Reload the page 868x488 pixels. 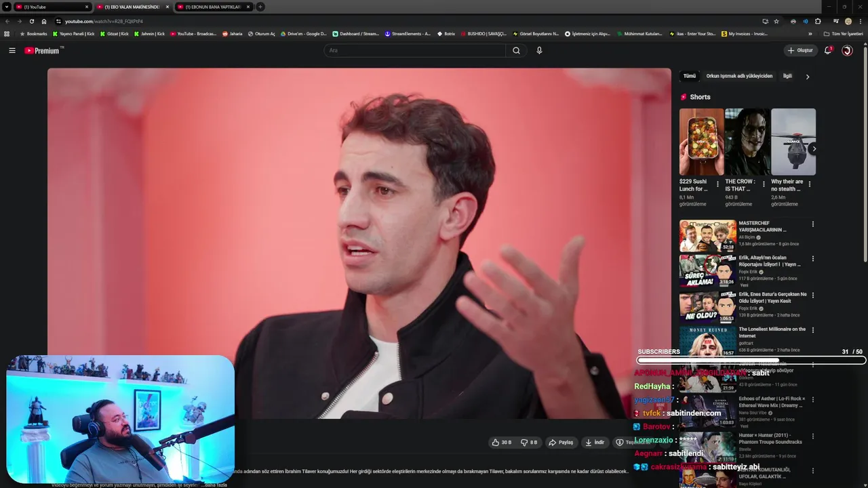tap(31, 21)
